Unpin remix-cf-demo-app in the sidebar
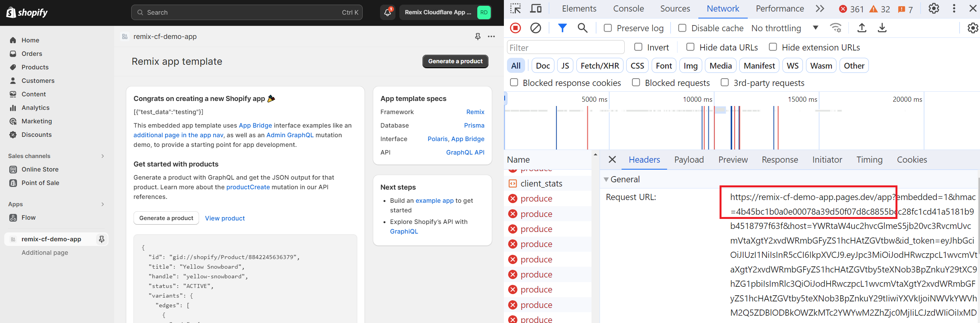Image resolution: width=980 pixels, height=323 pixels. (x=101, y=239)
